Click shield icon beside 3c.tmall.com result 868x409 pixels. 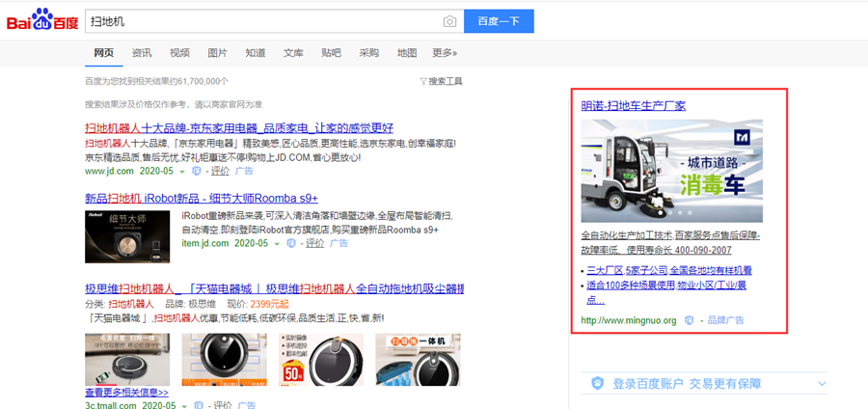click(198, 405)
